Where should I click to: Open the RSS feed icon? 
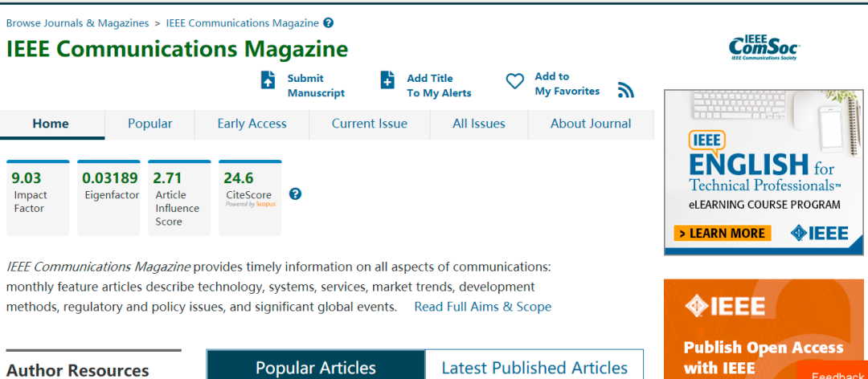626,90
